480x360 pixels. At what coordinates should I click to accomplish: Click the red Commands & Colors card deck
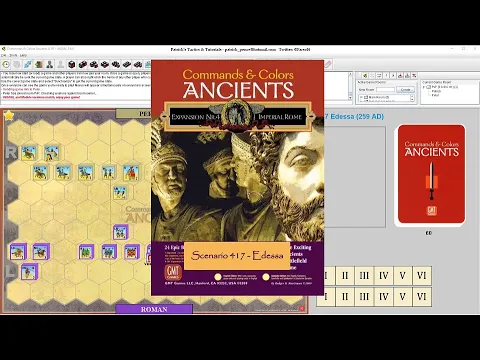coord(431,174)
